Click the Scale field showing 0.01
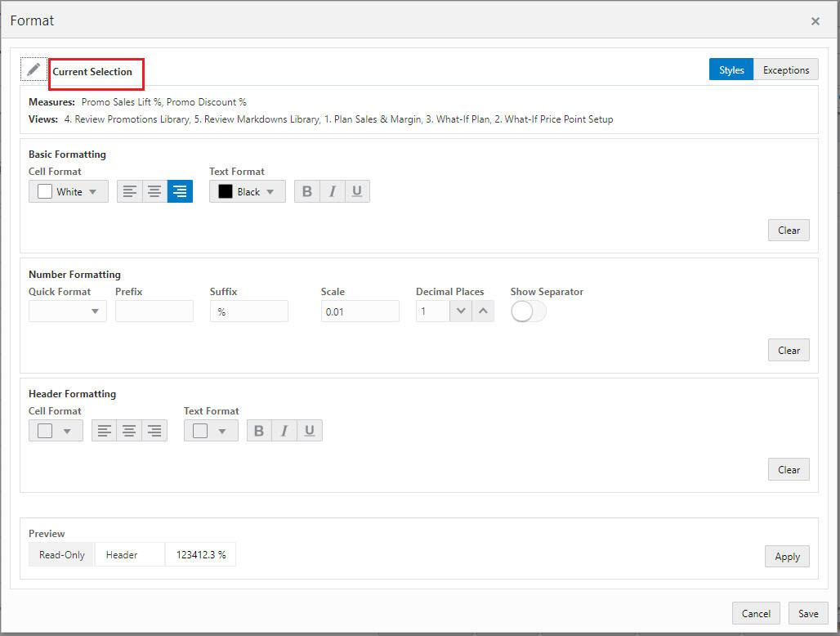The height and width of the screenshot is (636, 840). pyautogui.click(x=360, y=311)
